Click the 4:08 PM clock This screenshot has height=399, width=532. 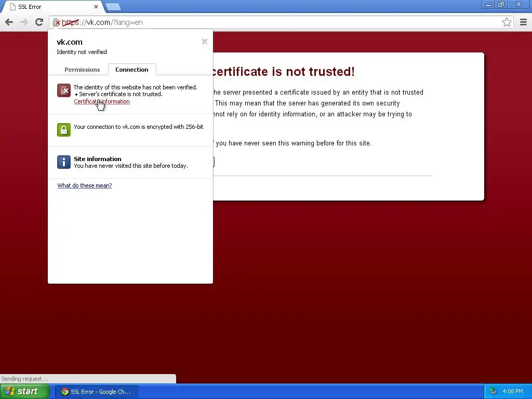513,392
